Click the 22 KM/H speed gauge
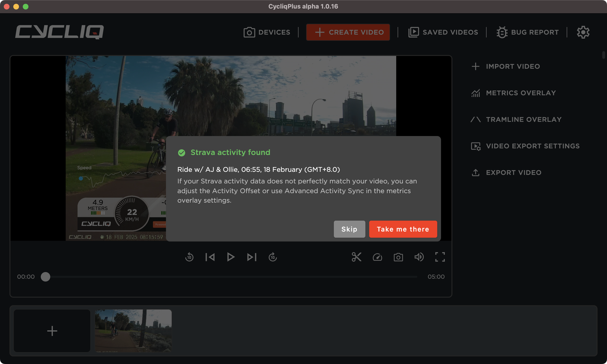The image size is (607, 364). (x=132, y=213)
